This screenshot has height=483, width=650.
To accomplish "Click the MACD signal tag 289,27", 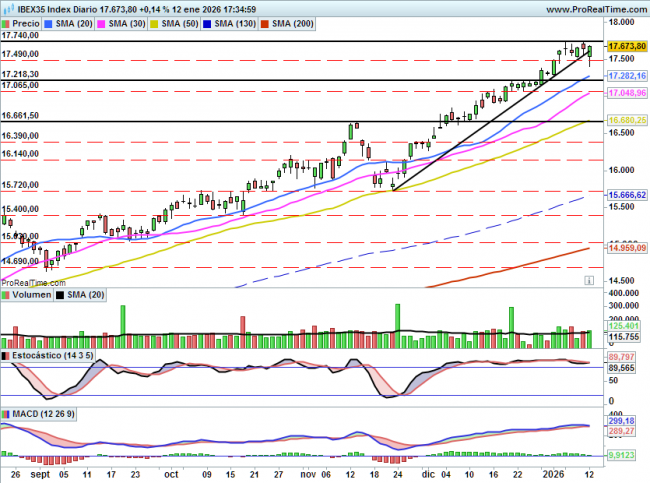I will tap(621, 431).
